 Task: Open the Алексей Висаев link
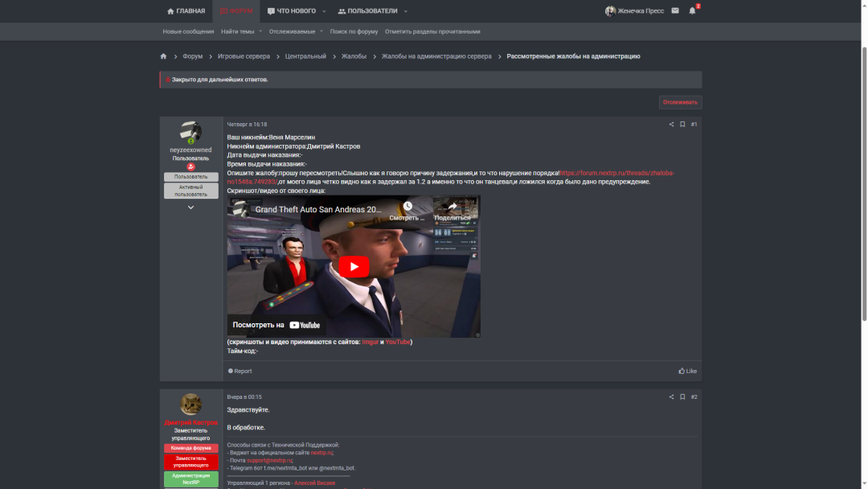pos(314,483)
